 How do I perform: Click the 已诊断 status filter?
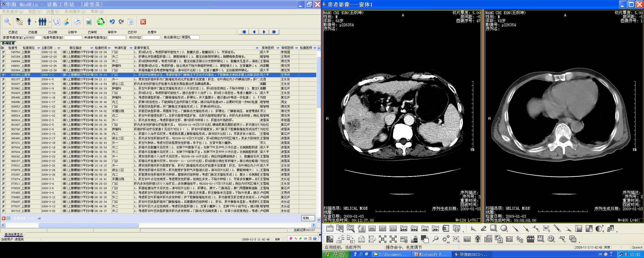tap(53, 32)
